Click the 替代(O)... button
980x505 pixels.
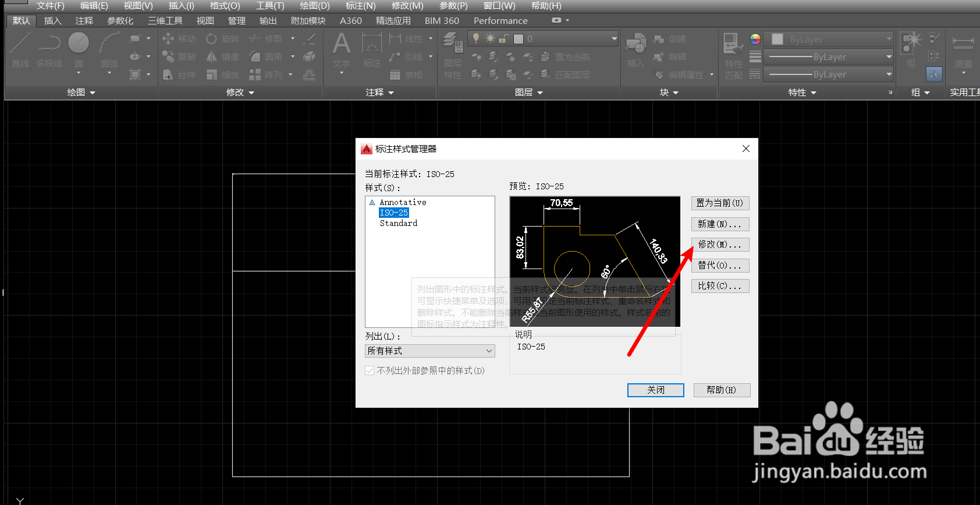(x=720, y=265)
